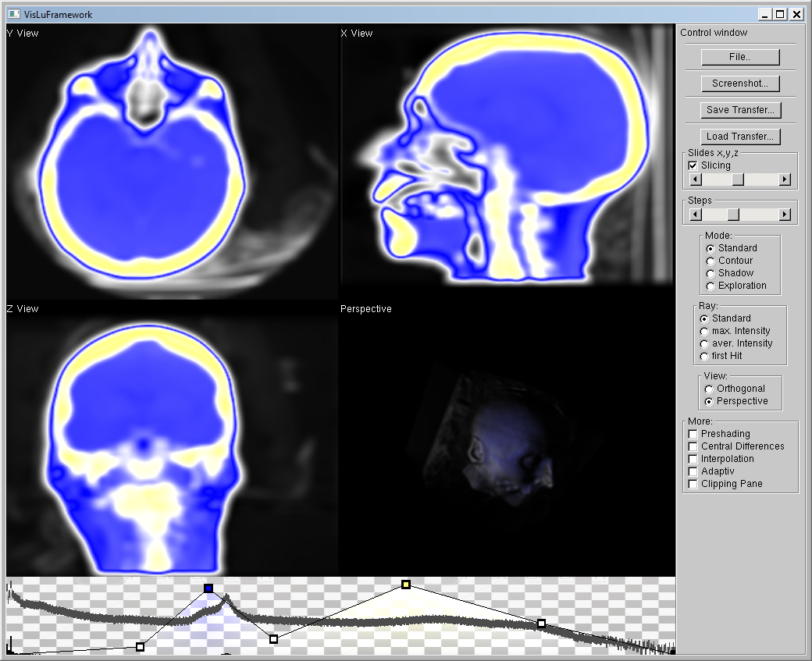The image size is (812, 661).
Task: Click the blue transfer function control point
Action: point(208,588)
